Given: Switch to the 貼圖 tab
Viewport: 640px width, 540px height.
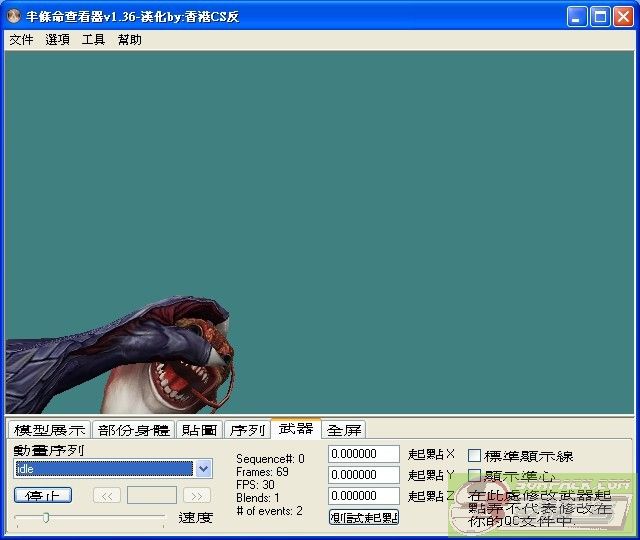Looking at the screenshot, I should 199,430.
